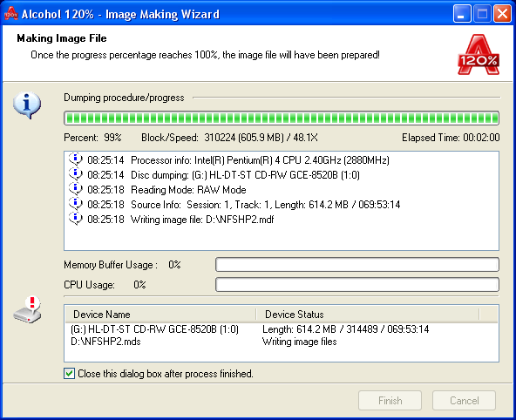
Task: Click the 'Writing image files' status cell
Action: (x=300, y=342)
